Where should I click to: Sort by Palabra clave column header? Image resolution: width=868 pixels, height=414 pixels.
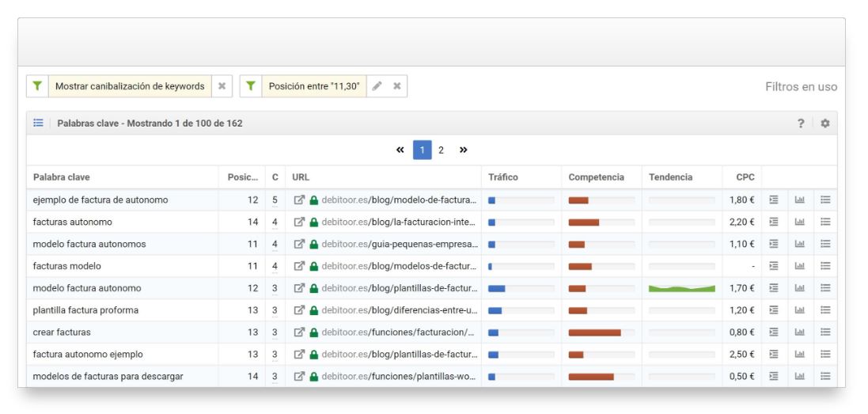[x=62, y=177]
